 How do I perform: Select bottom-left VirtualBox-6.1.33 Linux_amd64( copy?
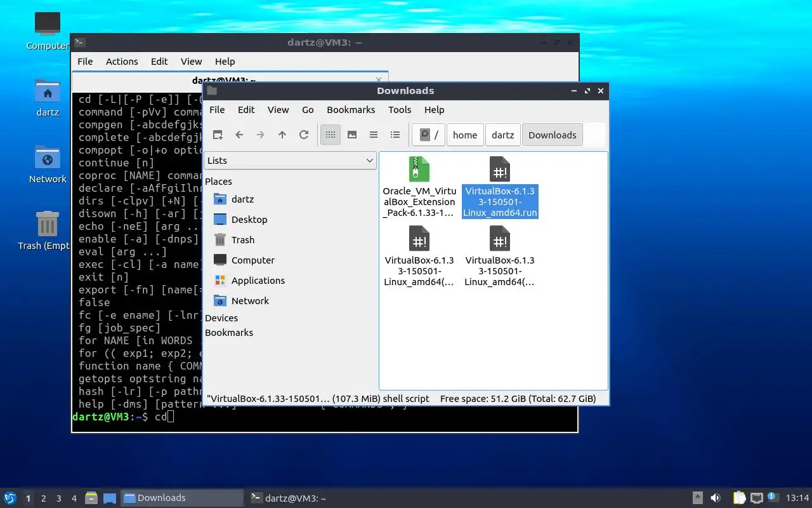click(419, 257)
